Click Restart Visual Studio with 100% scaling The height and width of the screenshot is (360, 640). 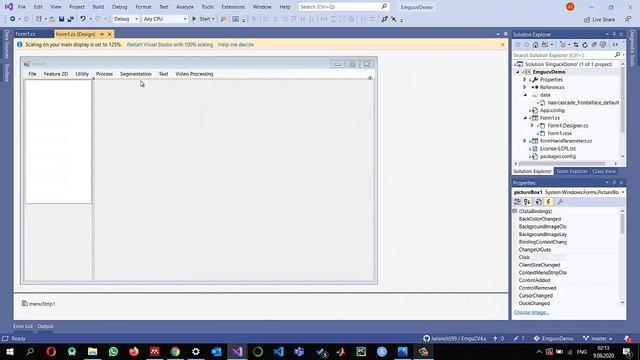click(170, 44)
